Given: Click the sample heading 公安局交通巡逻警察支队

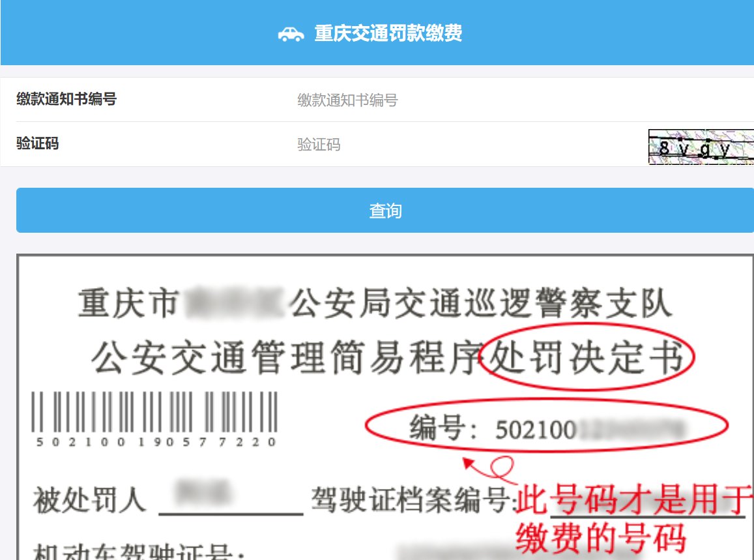Looking at the screenshot, I should coord(481,304).
